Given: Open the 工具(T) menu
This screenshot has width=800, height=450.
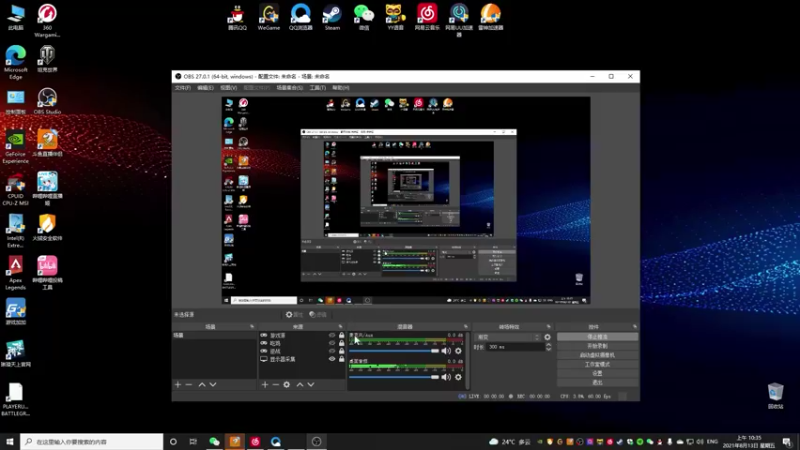Looking at the screenshot, I should pos(317,88).
